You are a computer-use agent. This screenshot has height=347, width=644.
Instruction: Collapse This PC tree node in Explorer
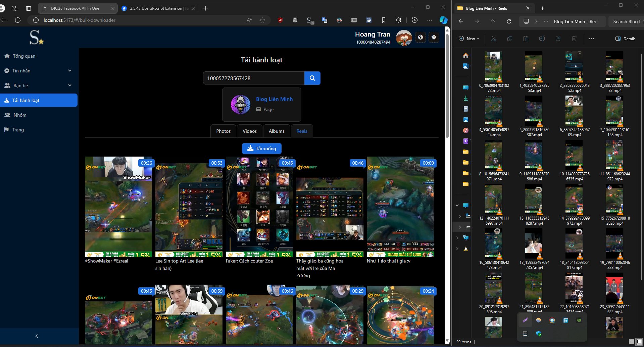tap(457, 205)
